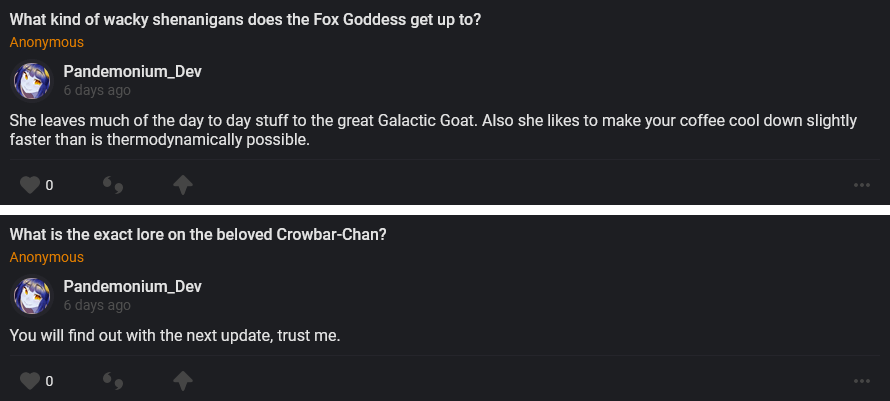Quote the Crowbar-Chan lore answer
This screenshot has width=890, height=401.
pos(113,380)
